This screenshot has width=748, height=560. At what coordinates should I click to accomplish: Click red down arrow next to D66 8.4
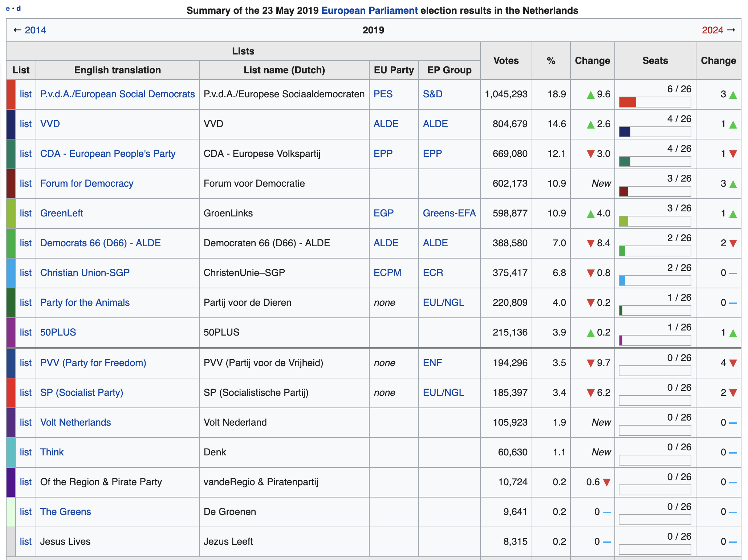(x=590, y=243)
